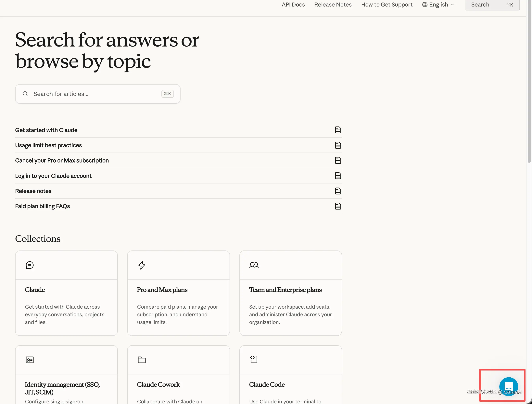Open Release Notes in the top navigation
This screenshot has height=404, width=532.
[333, 5]
